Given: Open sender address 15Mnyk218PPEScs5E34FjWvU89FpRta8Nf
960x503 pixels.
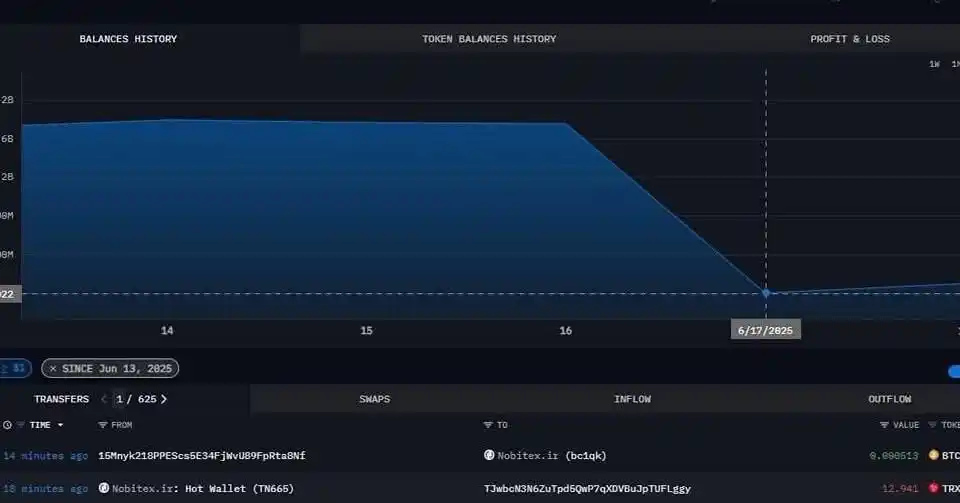Looking at the screenshot, I should pos(202,455).
